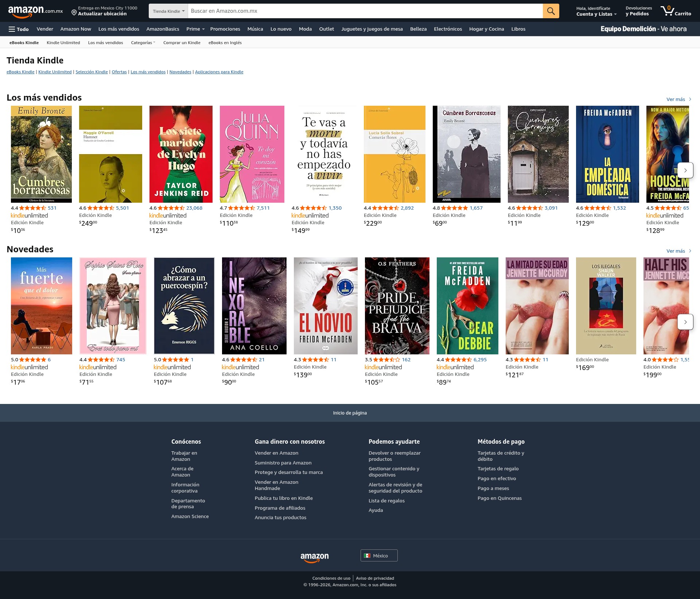Image resolution: width=700 pixels, height=599 pixels.
Task: Click Novedades link under Tienda Kindle
Action: (180, 72)
